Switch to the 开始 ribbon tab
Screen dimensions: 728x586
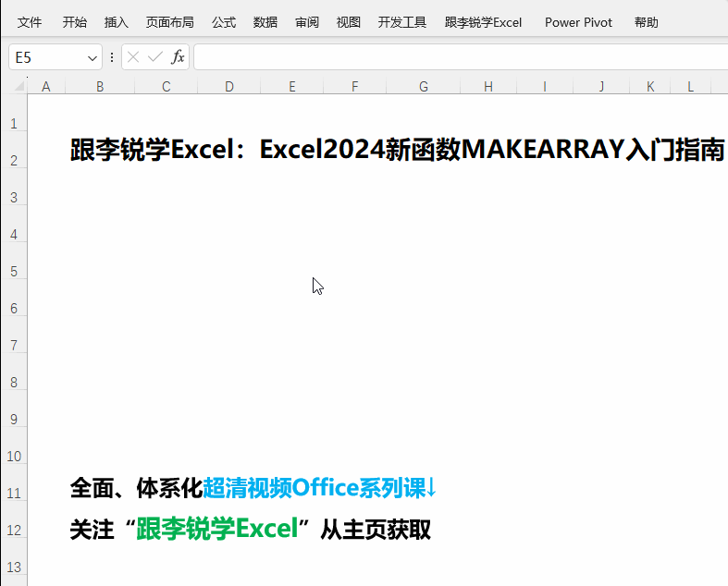tap(75, 22)
